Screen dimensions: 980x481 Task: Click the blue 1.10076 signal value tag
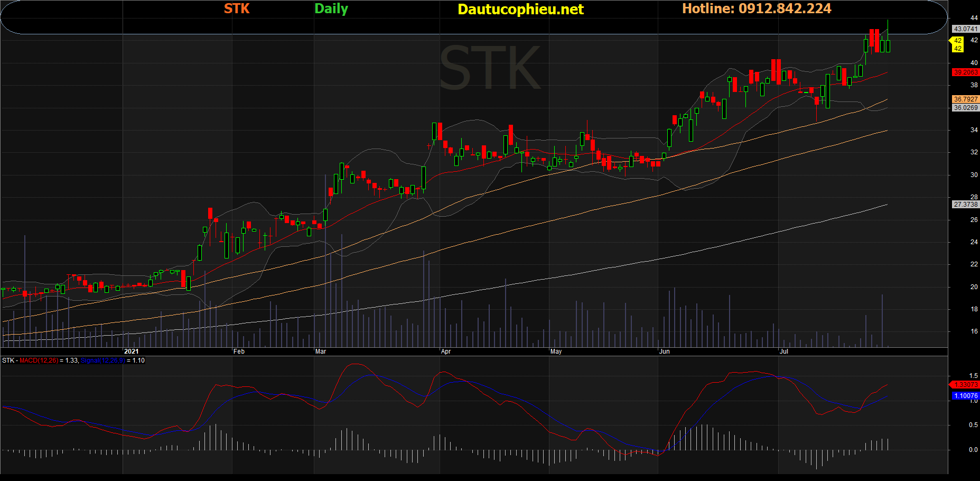pos(965,396)
